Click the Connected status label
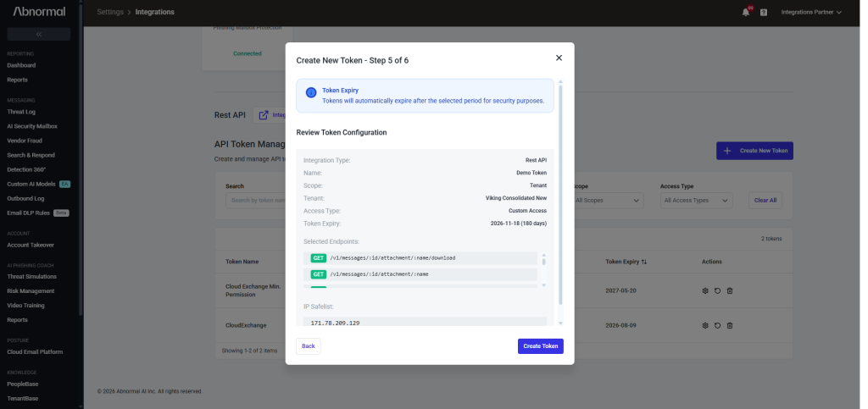 pyautogui.click(x=247, y=53)
